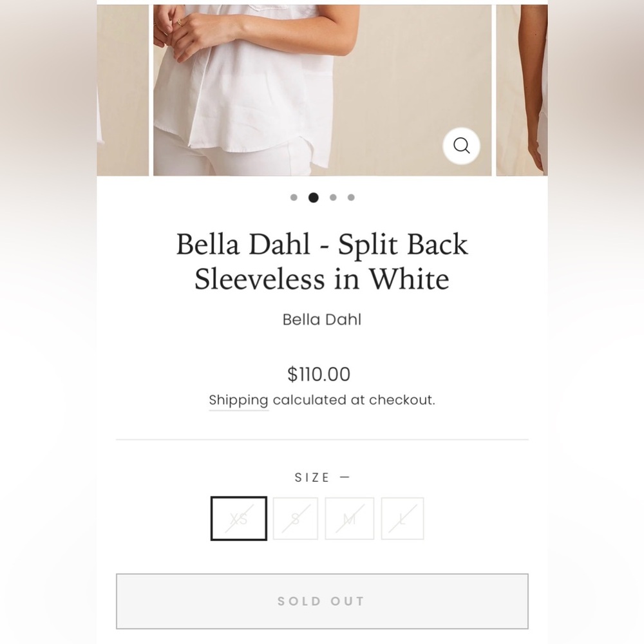Click the leftmost slideshow navigation dot
The width and height of the screenshot is (644, 644).
coord(295,198)
